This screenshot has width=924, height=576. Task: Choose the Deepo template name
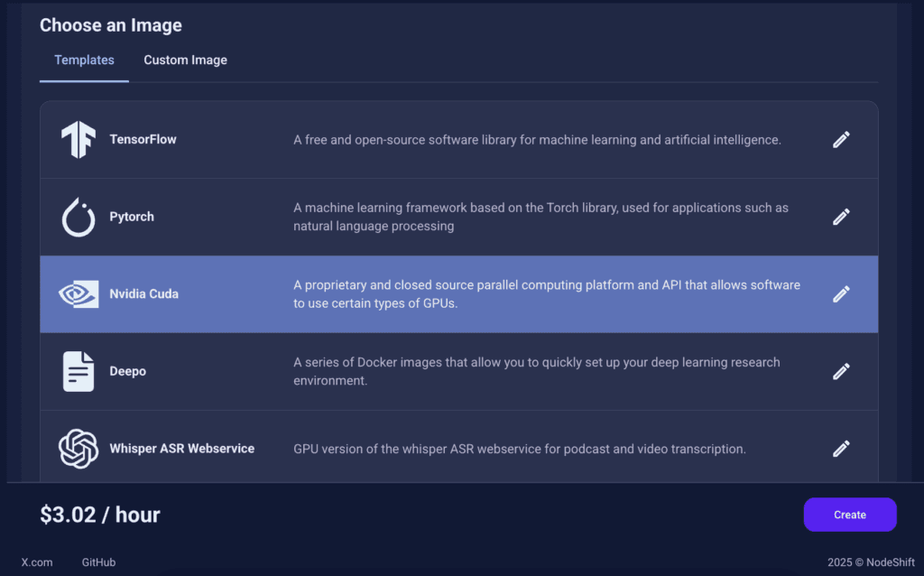pos(128,371)
